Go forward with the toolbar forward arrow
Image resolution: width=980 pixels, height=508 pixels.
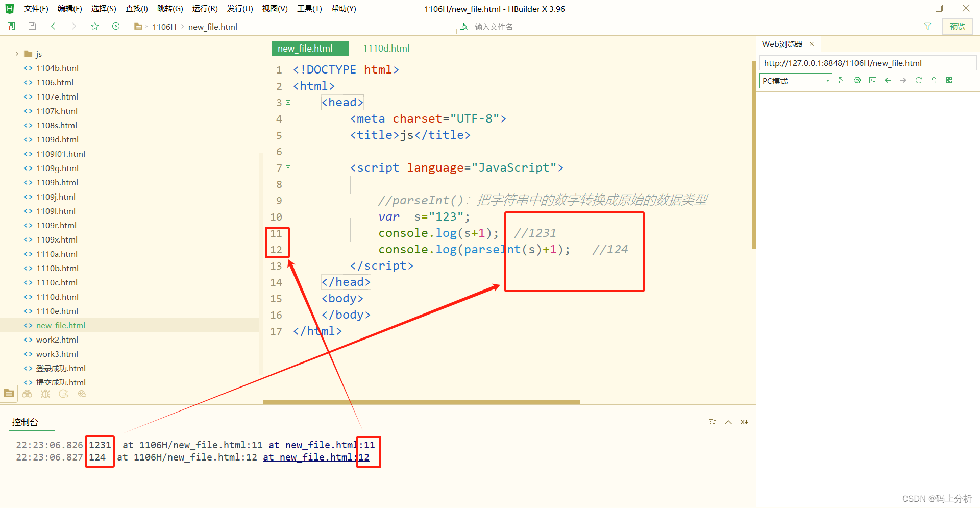click(x=74, y=26)
